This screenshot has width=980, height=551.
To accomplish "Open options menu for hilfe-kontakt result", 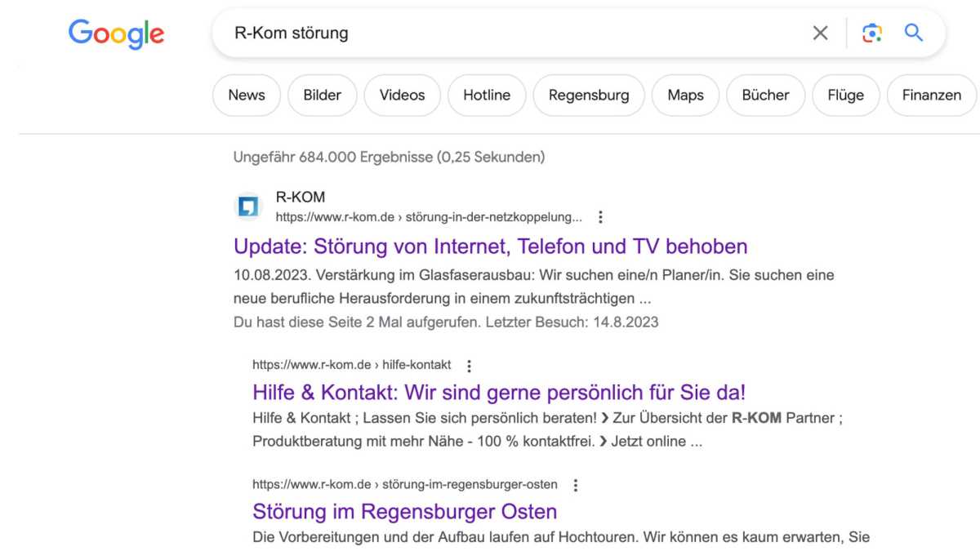I will (469, 366).
